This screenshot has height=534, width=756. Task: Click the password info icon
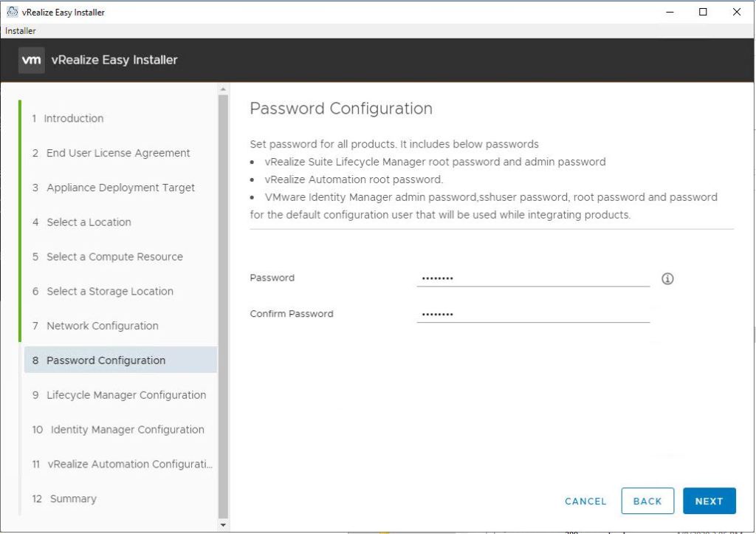(x=667, y=278)
